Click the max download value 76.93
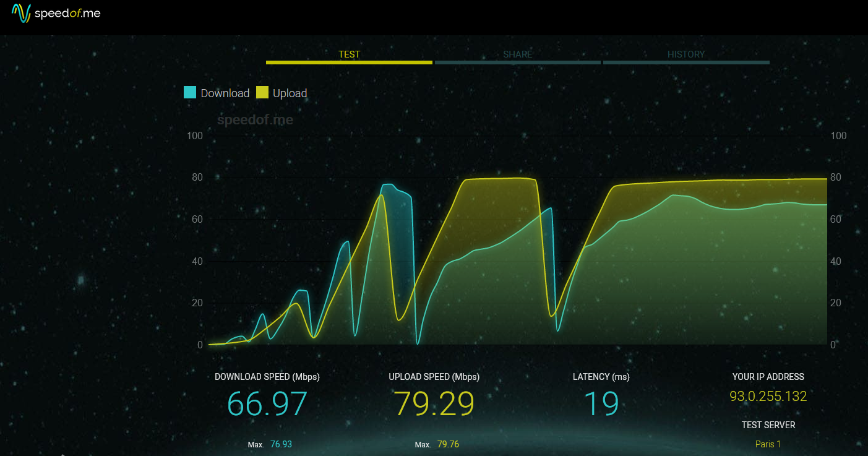The height and width of the screenshot is (456, 868). 281,444
